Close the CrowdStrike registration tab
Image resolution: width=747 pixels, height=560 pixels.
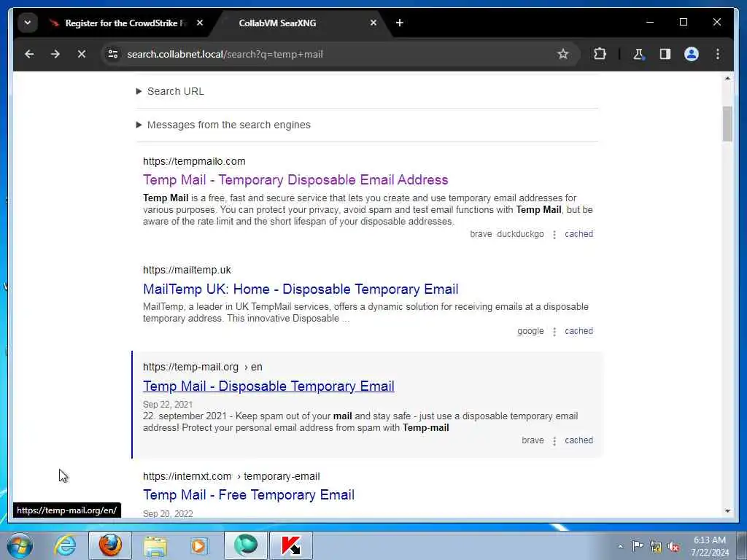tap(200, 23)
